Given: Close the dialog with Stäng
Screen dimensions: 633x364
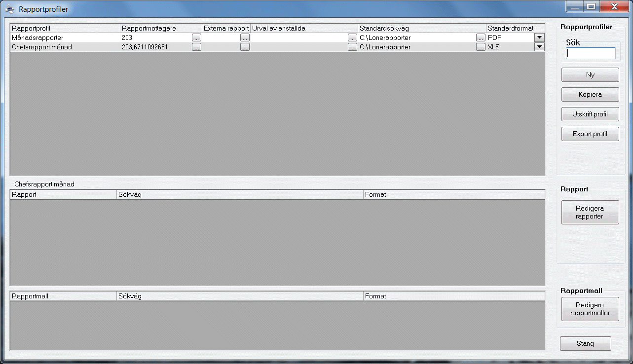Looking at the screenshot, I should [586, 344].
